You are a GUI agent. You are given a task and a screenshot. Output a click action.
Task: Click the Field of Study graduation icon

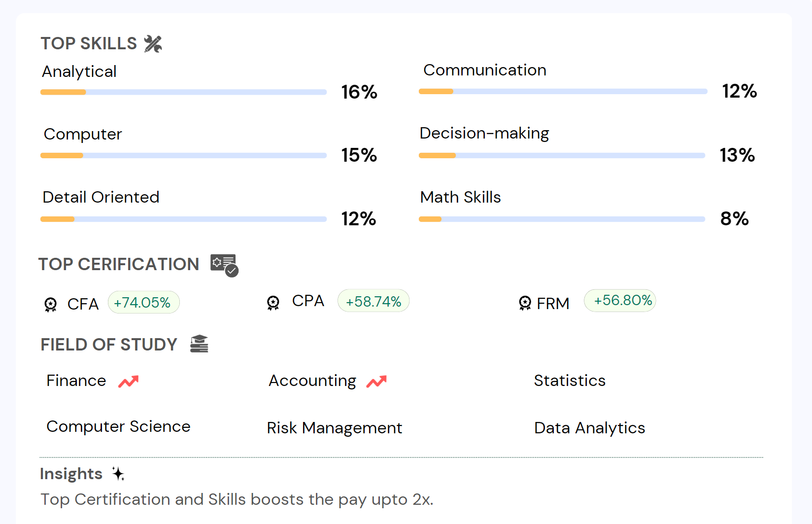click(x=200, y=344)
